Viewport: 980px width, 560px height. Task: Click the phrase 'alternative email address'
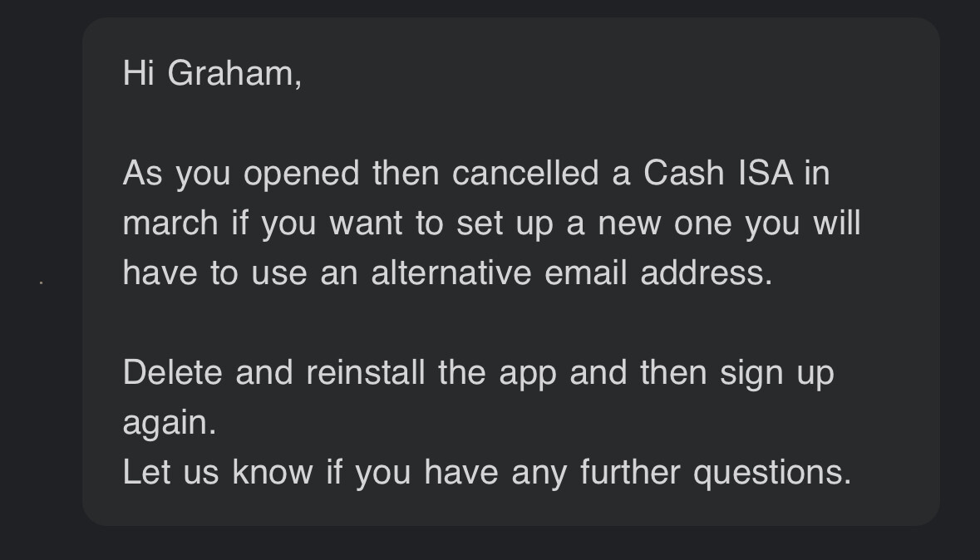tap(572, 273)
